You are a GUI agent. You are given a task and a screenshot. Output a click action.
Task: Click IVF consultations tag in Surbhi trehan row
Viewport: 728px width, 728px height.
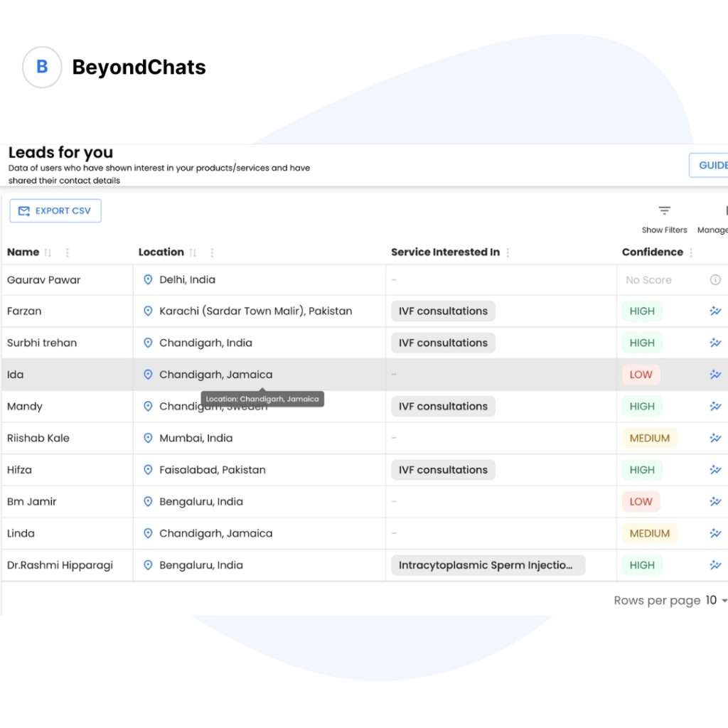[443, 343]
